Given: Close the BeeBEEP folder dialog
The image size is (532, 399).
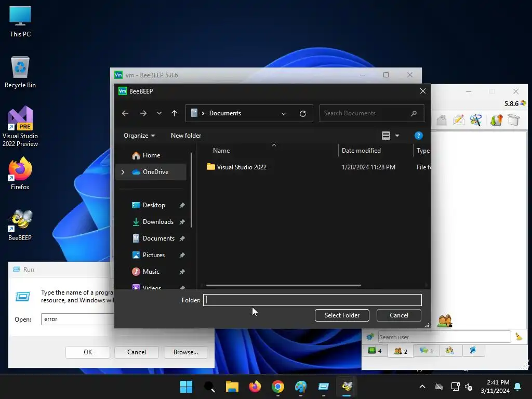Looking at the screenshot, I should click(x=422, y=91).
